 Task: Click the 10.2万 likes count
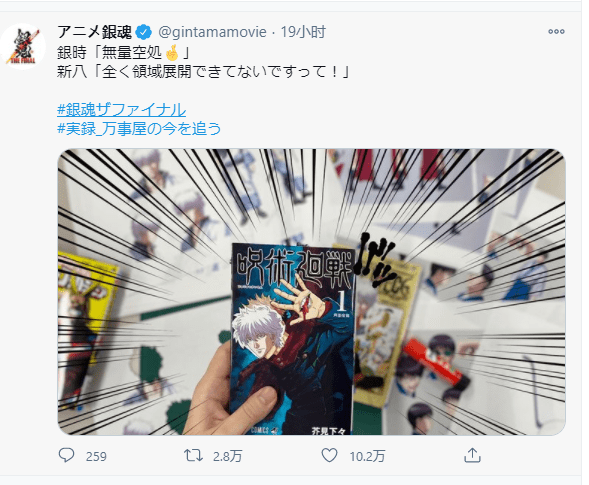[x=367, y=456]
